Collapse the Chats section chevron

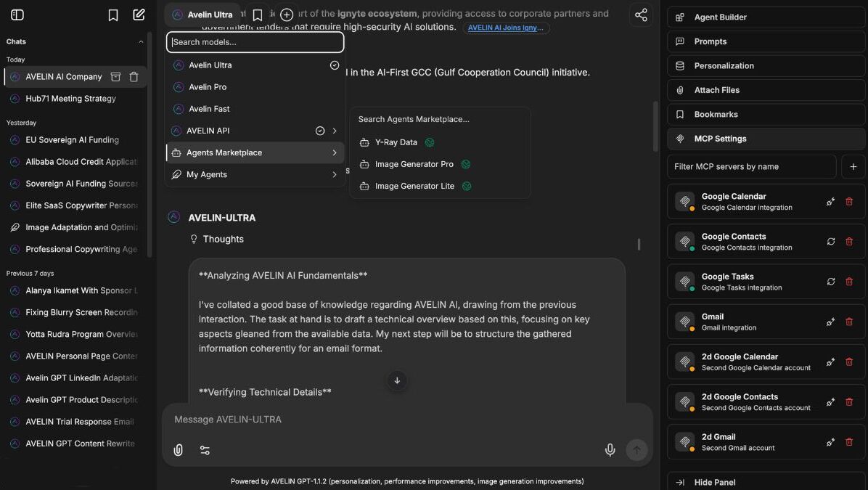tap(141, 41)
